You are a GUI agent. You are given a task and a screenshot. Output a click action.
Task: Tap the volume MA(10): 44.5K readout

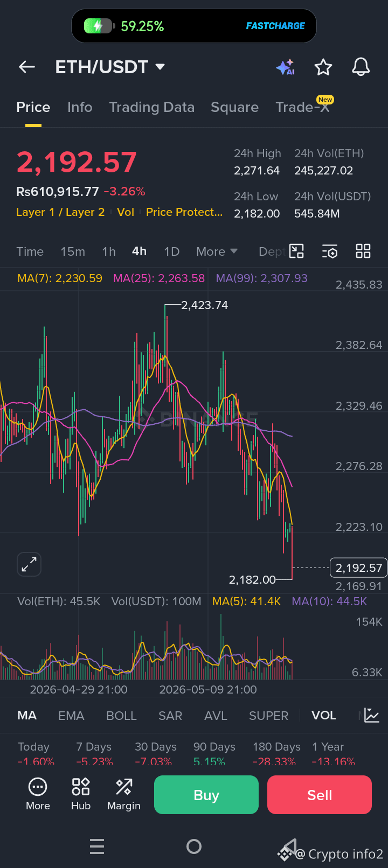329,601
